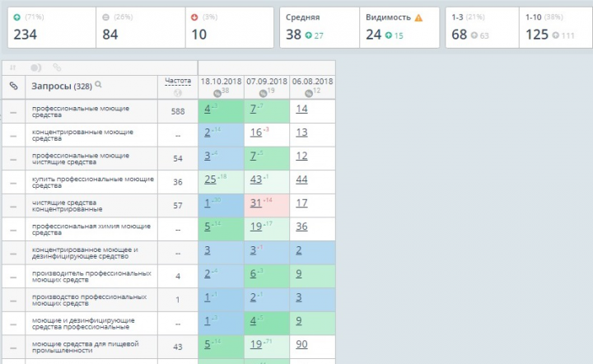Open position 17 for 'чистящие средства концентрированные'
This screenshot has width=593, height=364.
[301, 203]
